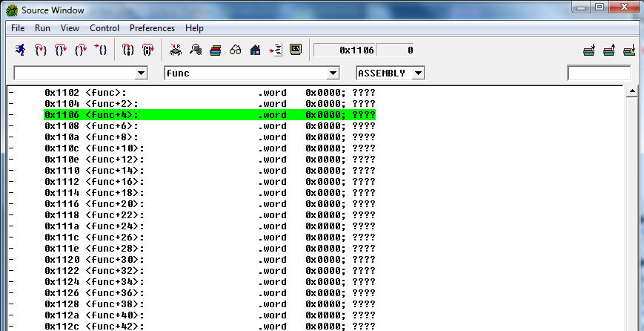The height and width of the screenshot is (331, 644).
Task: Open the empty source file dropdown
Action: pos(141,73)
